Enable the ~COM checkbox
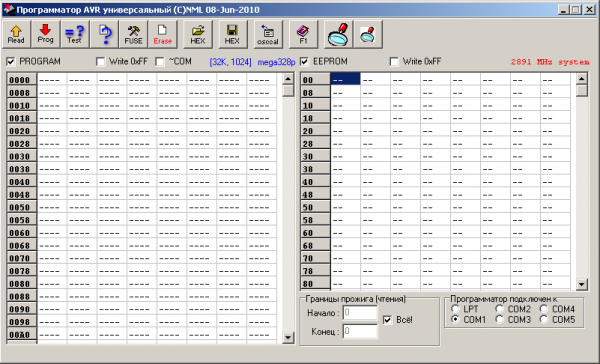 tap(160, 61)
